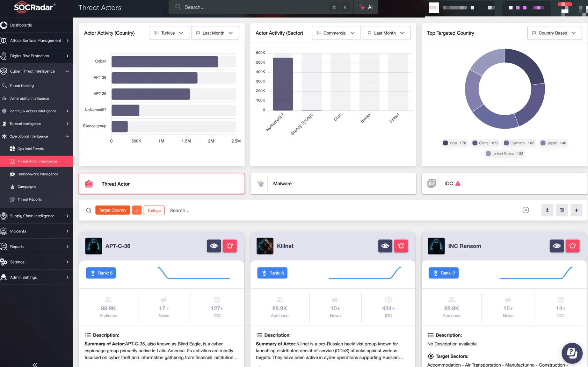
Task: Click the IOC warning triangle icon
Action: pyautogui.click(x=458, y=183)
